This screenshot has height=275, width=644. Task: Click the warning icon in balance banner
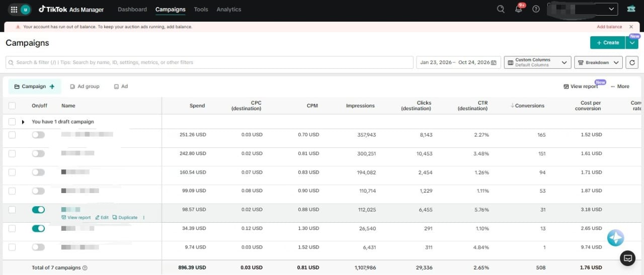pyautogui.click(x=18, y=27)
